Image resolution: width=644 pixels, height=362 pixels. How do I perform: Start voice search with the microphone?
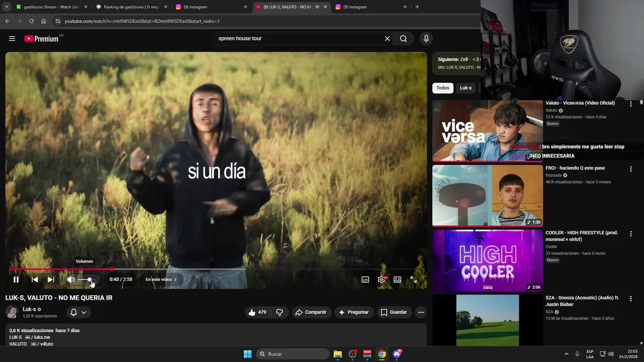(x=426, y=39)
